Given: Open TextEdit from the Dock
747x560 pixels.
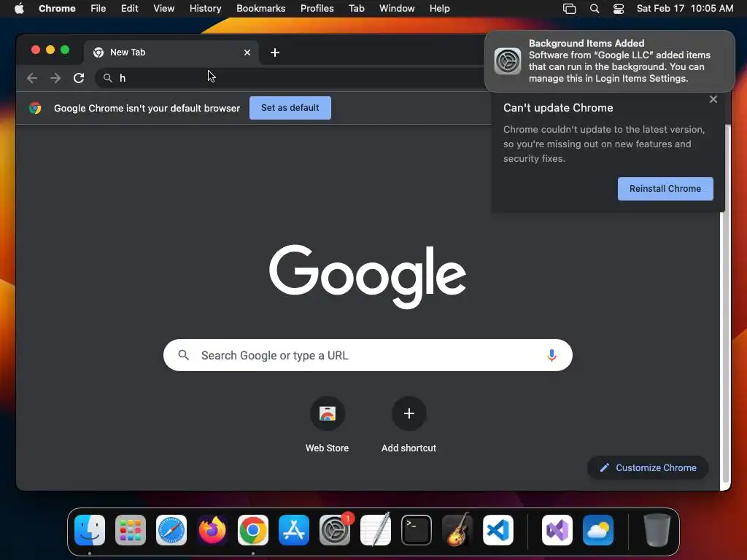Looking at the screenshot, I should [x=376, y=530].
